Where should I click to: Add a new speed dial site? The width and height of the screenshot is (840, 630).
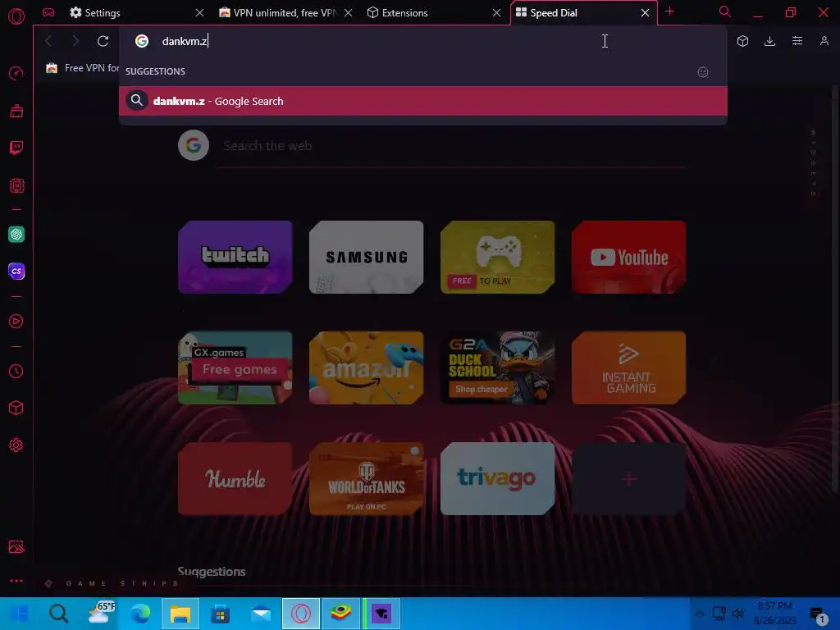click(629, 478)
